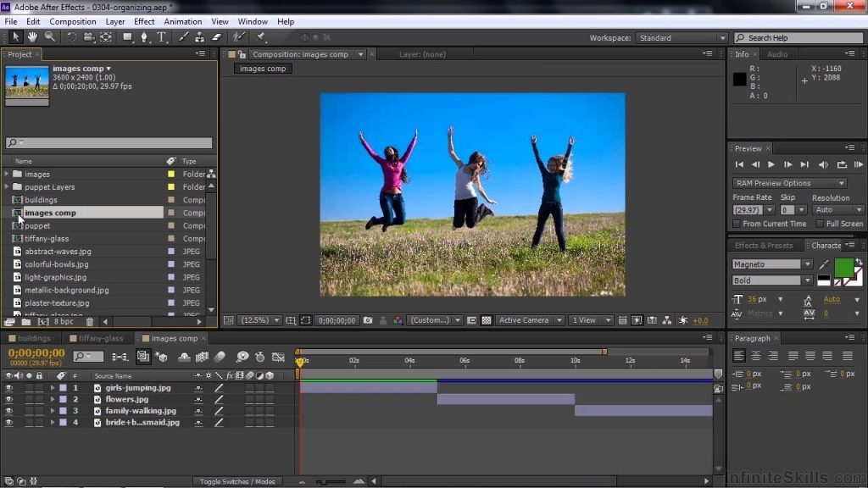Screen dimensions: 868x488
Task: Open the Workspace Standard dropdown
Action: [682, 38]
